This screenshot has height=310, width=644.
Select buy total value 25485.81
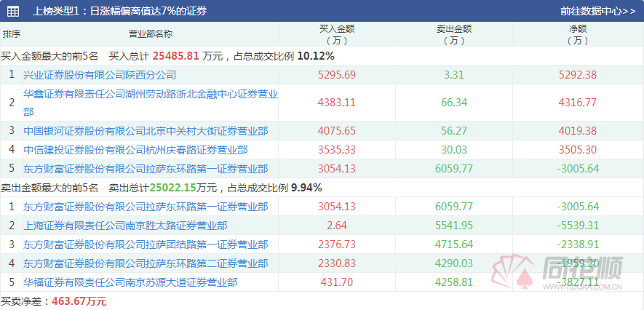click(176, 55)
